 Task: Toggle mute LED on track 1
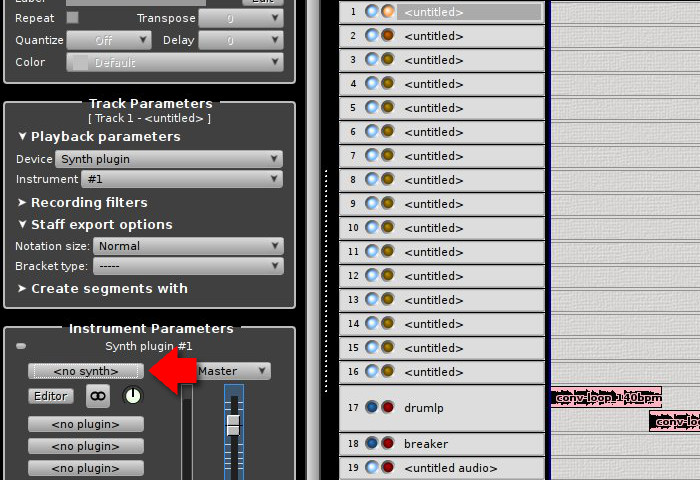pos(371,11)
